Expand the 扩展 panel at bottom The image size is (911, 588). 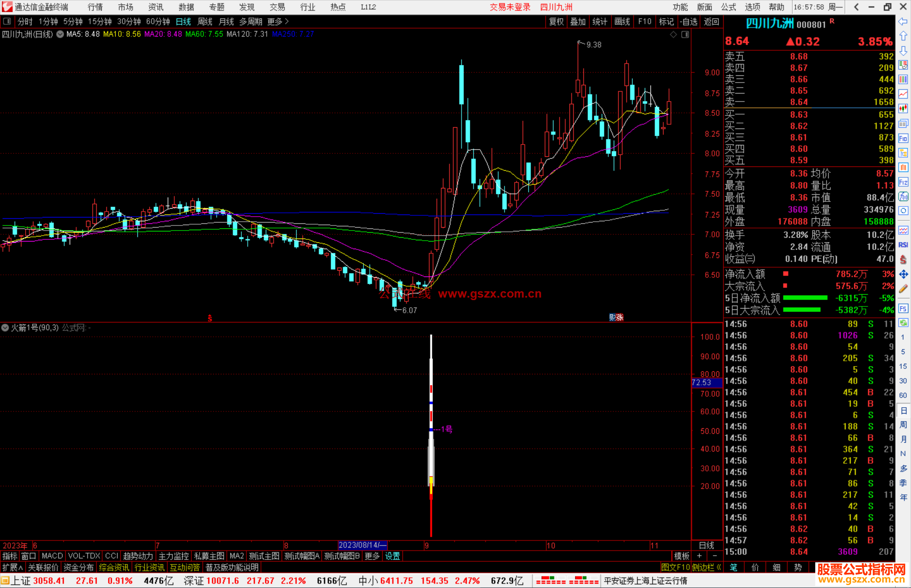(x=13, y=567)
